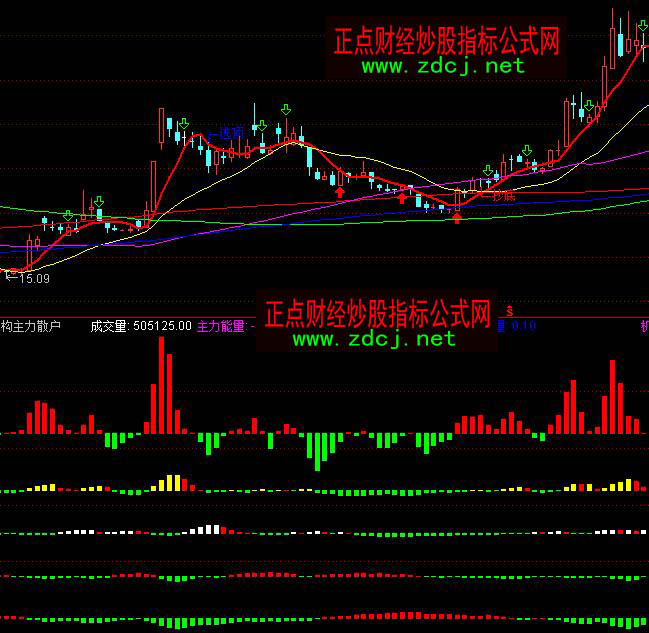Select green arrow above the highest mid-chart candle
The width and height of the screenshot is (649, 633).
pos(286,109)
